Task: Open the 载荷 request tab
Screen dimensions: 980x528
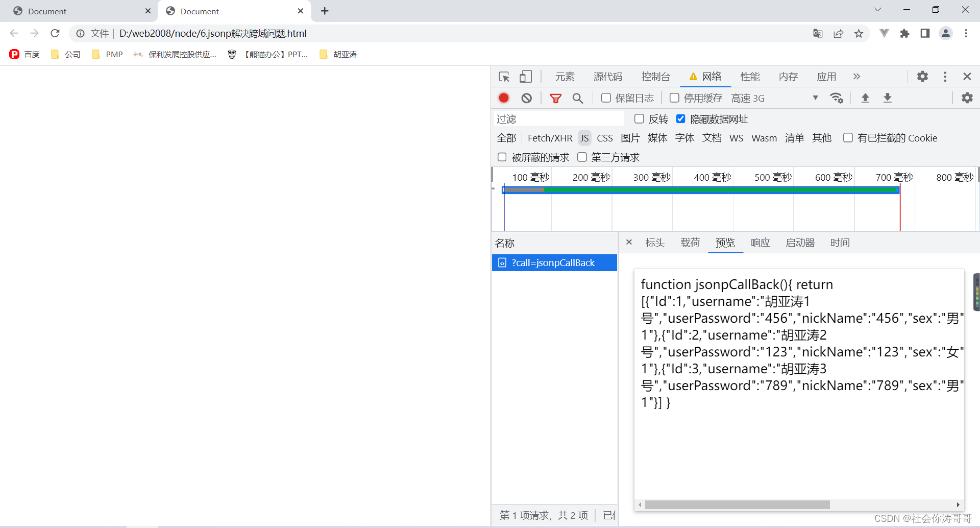Action: point(690,243)
